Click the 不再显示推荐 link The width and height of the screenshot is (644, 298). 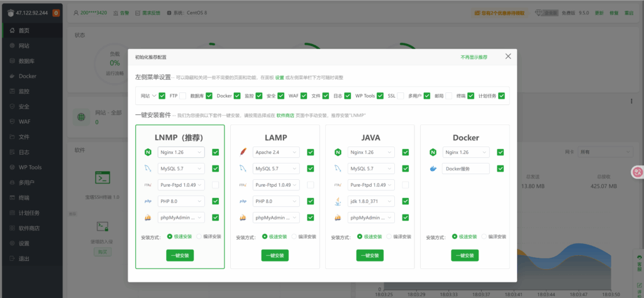pos(474,57)
